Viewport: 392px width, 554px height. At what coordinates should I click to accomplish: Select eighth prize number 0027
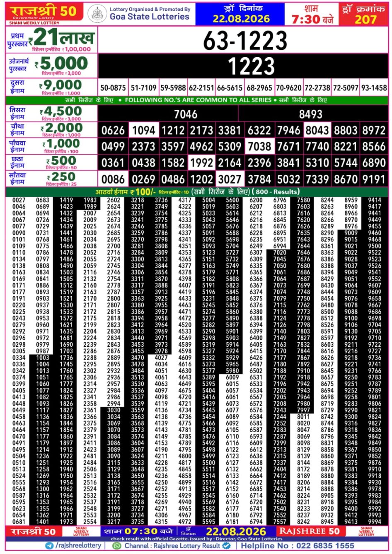(x=19, y=200)
